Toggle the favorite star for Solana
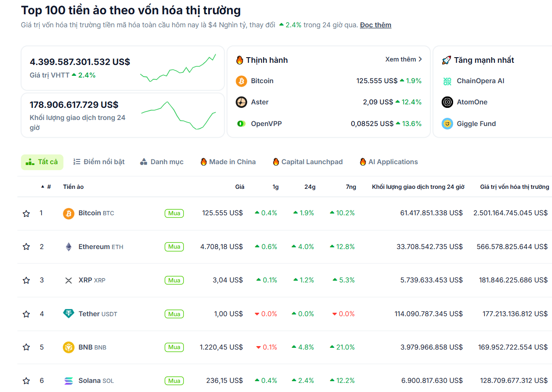Screen dimensions: 552x392 (x=26, y=380)
